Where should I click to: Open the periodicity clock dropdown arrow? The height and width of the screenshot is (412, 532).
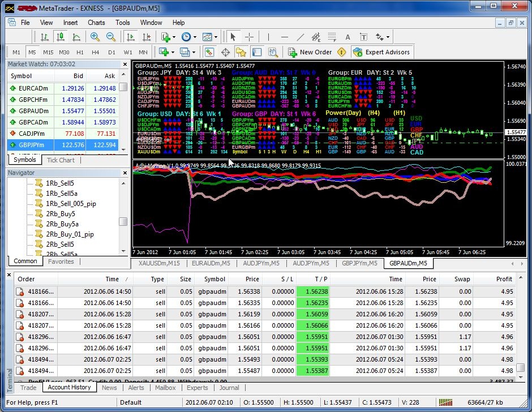195,37
